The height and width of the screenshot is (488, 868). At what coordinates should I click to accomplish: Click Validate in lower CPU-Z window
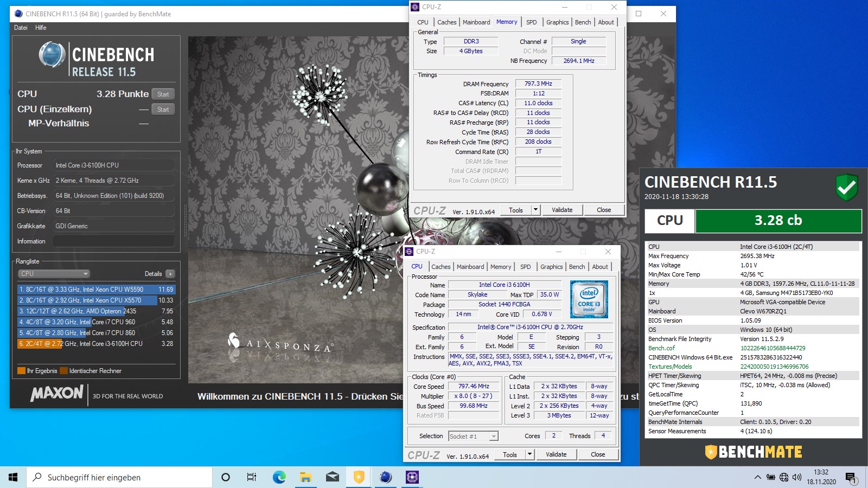pos(556,454)
